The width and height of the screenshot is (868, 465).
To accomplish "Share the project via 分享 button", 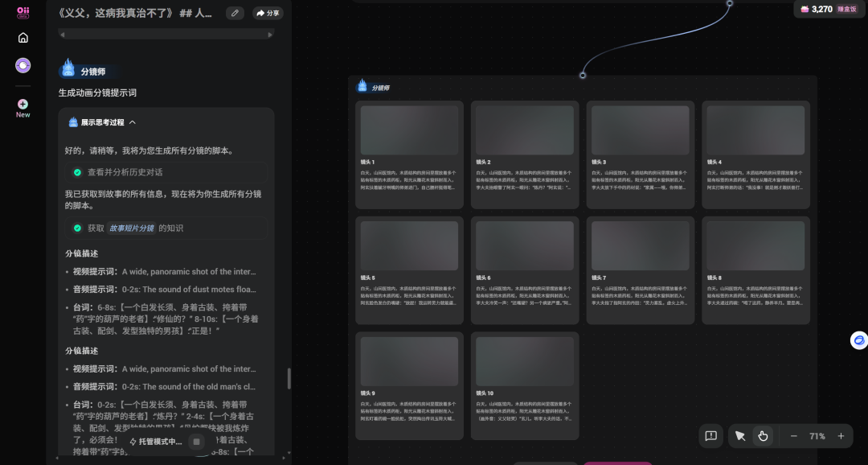I will 268,13.
